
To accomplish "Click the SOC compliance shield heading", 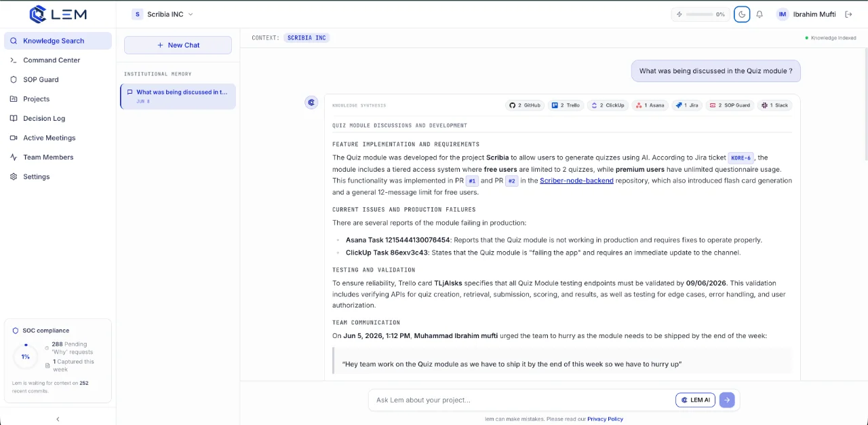I will pos(41,331).
